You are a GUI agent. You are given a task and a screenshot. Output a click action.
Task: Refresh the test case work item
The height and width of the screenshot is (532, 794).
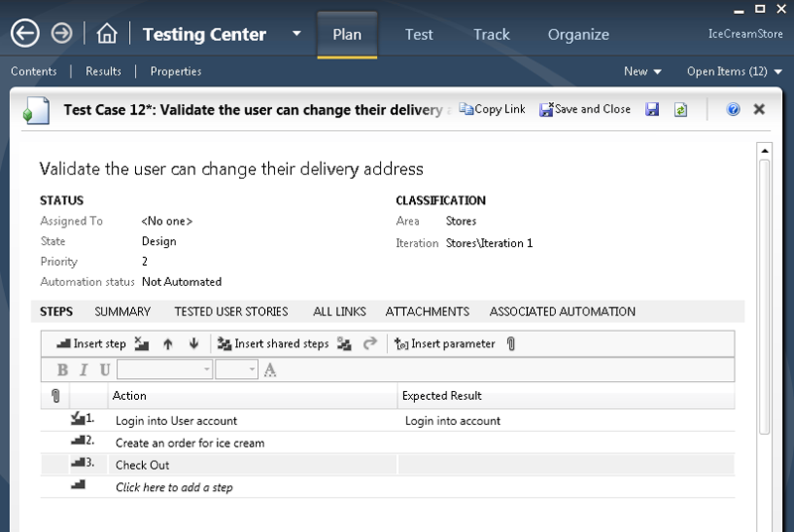681,110
